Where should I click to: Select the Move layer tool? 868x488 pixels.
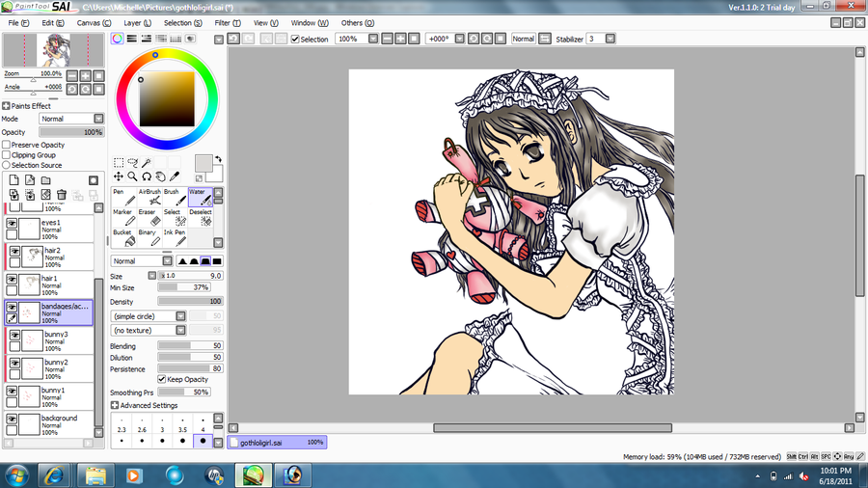pos(119,176)
